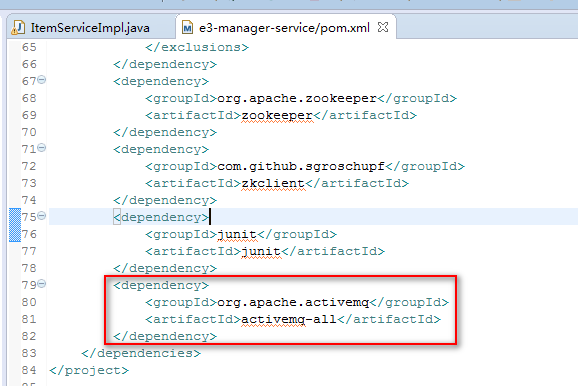Viewport: 578px width, 386px height.
Task: Click the Java file icon on ItemServiceImpl.java tab
Action: tap(18, 28)
